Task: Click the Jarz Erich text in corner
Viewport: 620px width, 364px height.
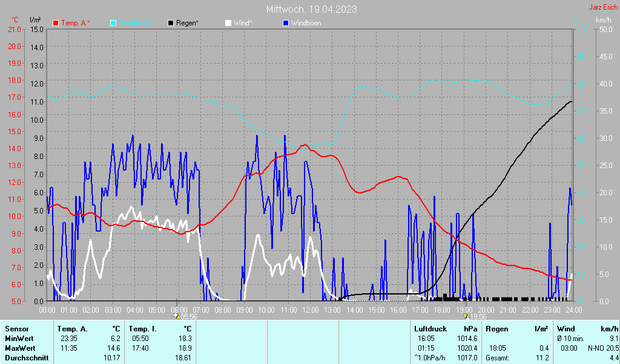Action: click(x=602, y=7)
